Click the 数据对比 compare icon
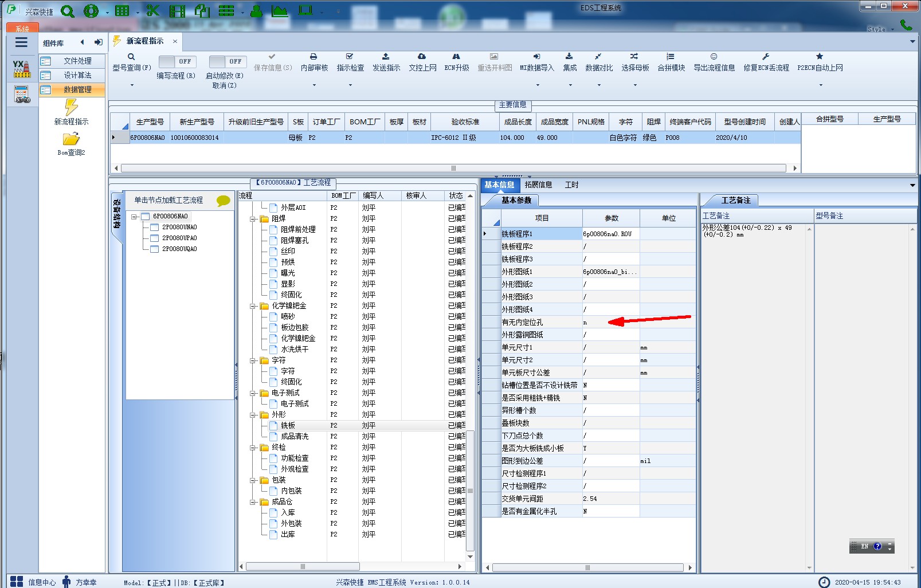This screenshot has height=588, width=921. click(x=598, y=57)
